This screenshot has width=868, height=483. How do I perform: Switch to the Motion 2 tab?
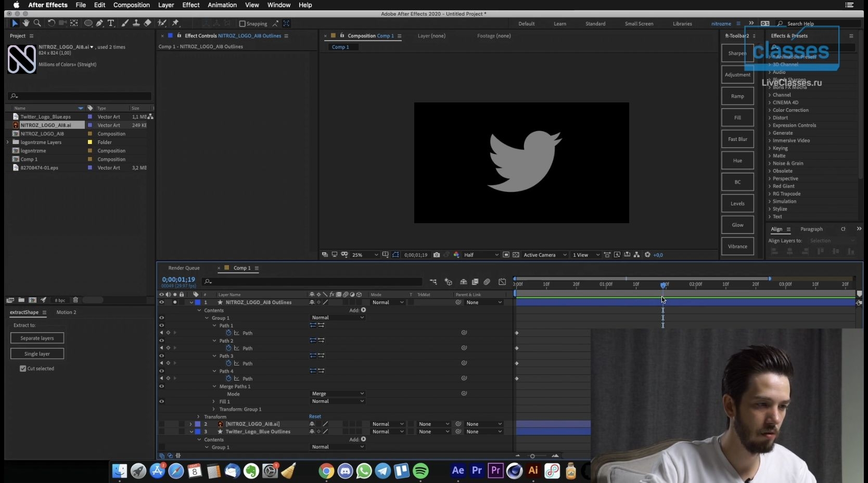click(66, 312)
